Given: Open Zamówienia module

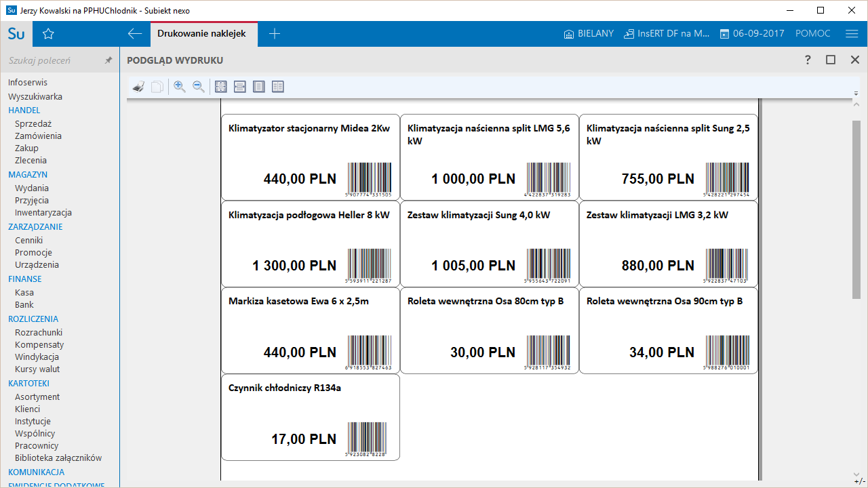Looking at the screenshot, I should pos(38,136).
